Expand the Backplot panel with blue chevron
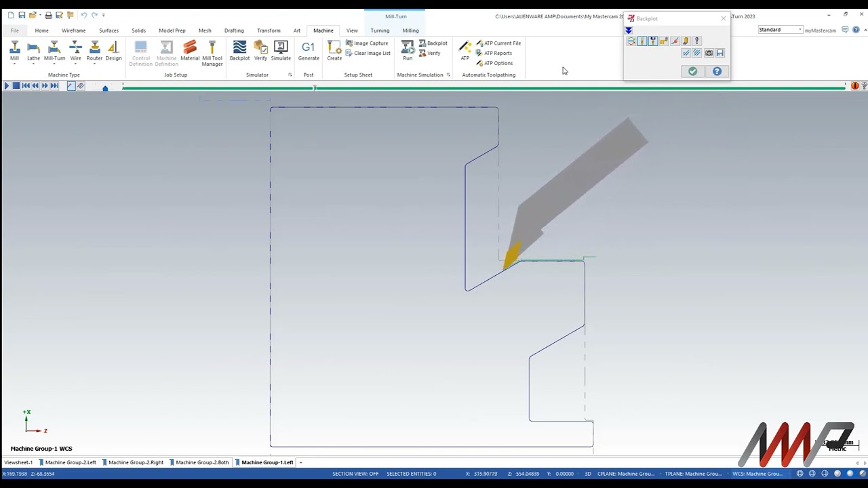This screenshot has height=488, width=868. coord(629,30)
